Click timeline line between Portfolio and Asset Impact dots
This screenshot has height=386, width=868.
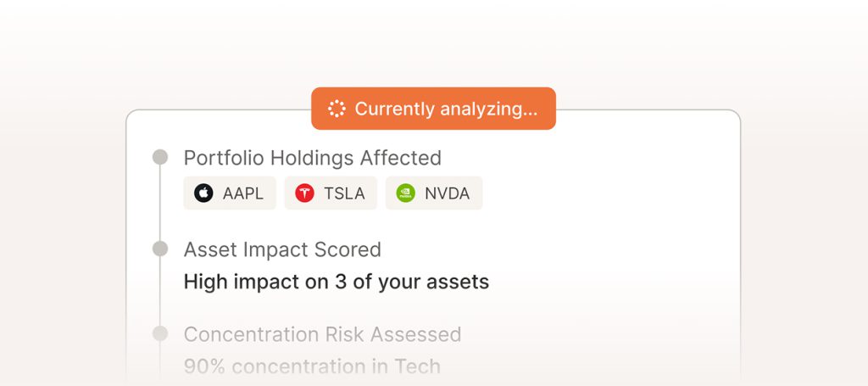point(159,204)
